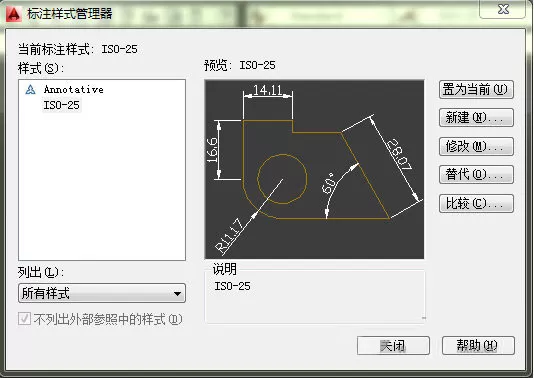Click 修改 (M)... button
Viewport: 534px width, 378px height.
pyautogui.click(x=476, y=146)
